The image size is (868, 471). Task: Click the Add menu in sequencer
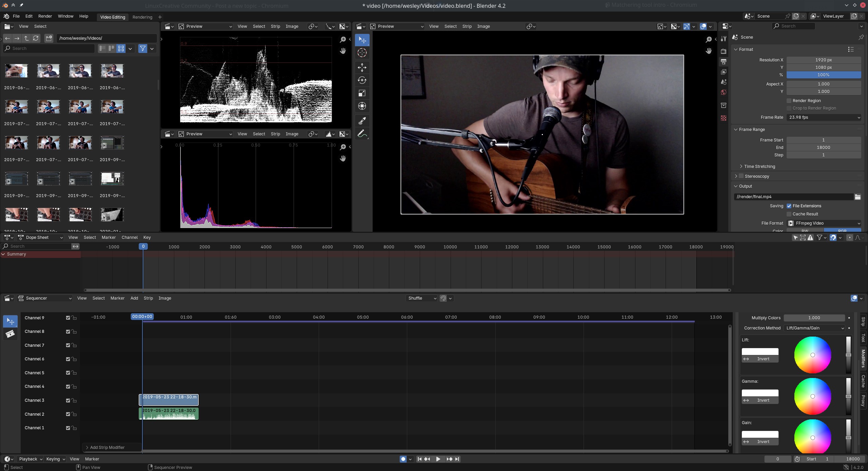tap(134, 298)
